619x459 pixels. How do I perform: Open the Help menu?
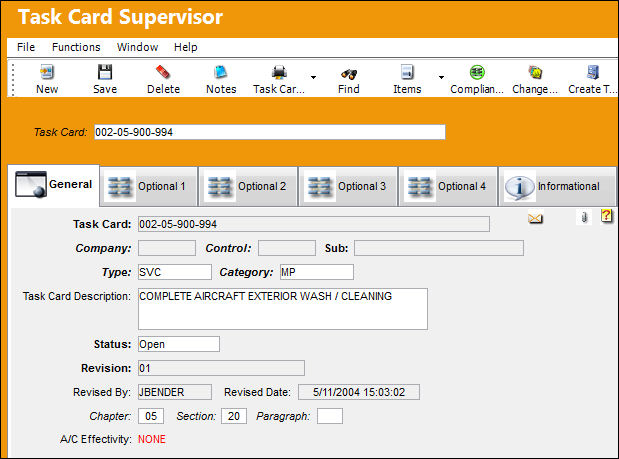pyautogui.click(x=186, y=47)
